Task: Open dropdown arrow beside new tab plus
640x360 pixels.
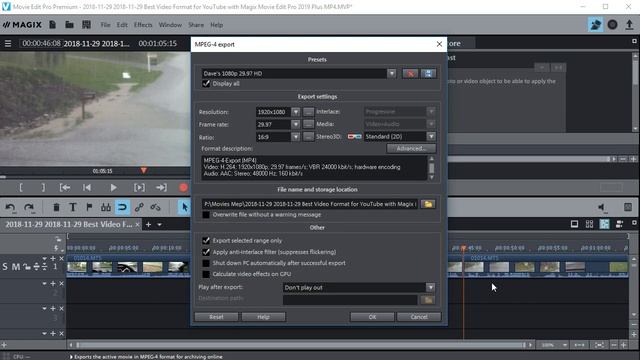Action: point(160,224)
